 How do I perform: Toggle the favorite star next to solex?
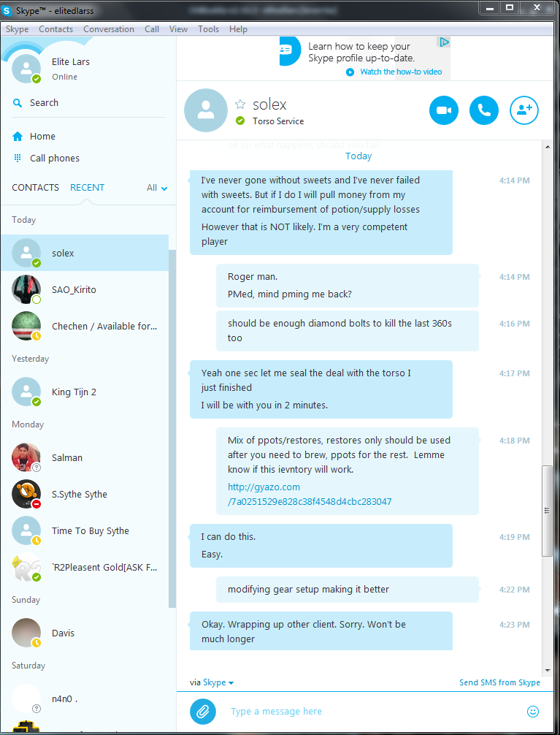tap(240, 104)
